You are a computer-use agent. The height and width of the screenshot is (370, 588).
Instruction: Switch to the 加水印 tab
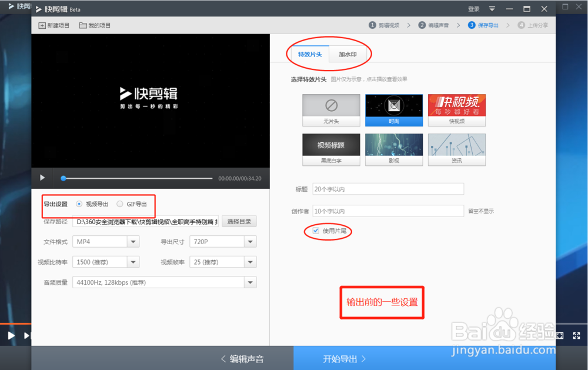[x=348, y=54]
